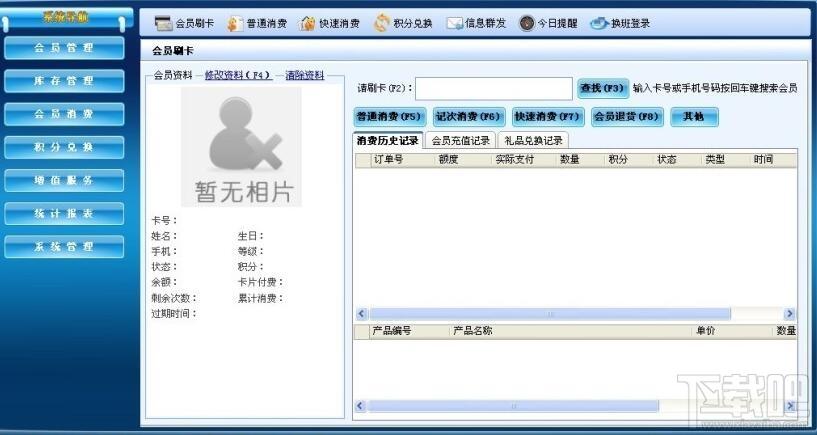Click the 会员退货(F8) button
This screenshot has height=435, width=817.
click(x=627, y=117)
